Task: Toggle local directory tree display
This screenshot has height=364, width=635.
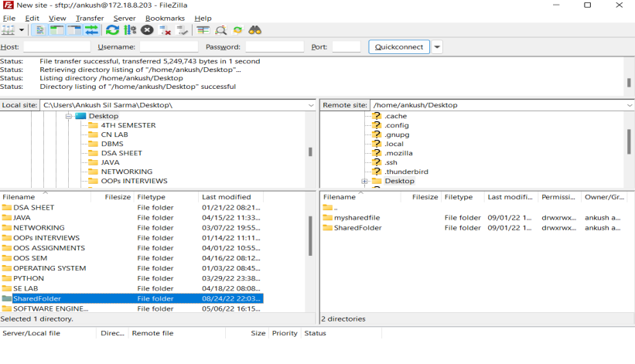Action: (57, 30)
